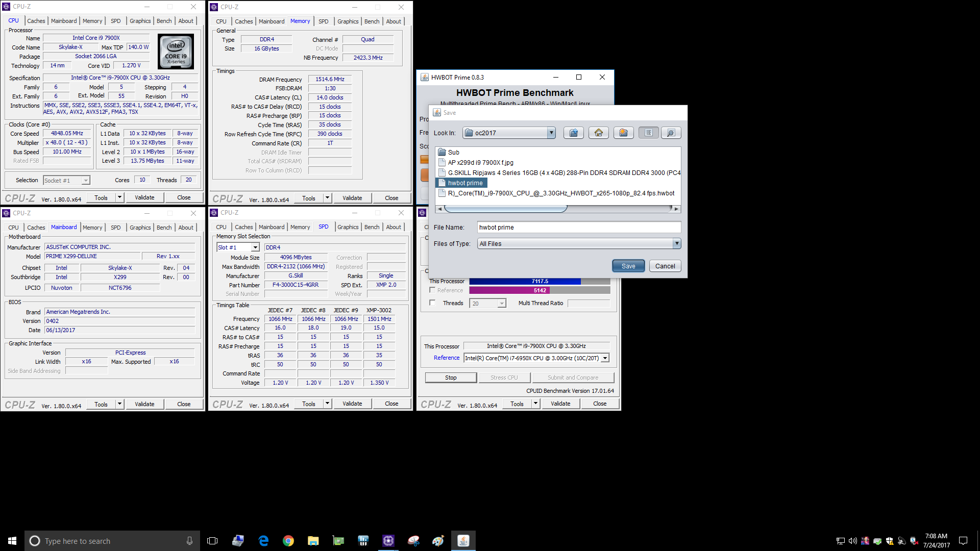Click the File Name input field

(x=579, y=228)
